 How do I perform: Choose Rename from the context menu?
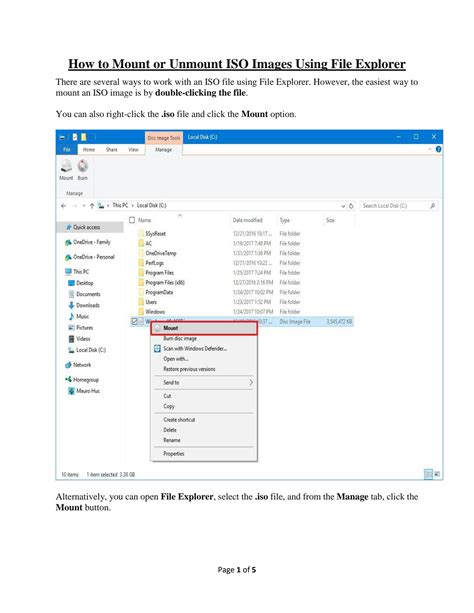[x=204, y=440]
